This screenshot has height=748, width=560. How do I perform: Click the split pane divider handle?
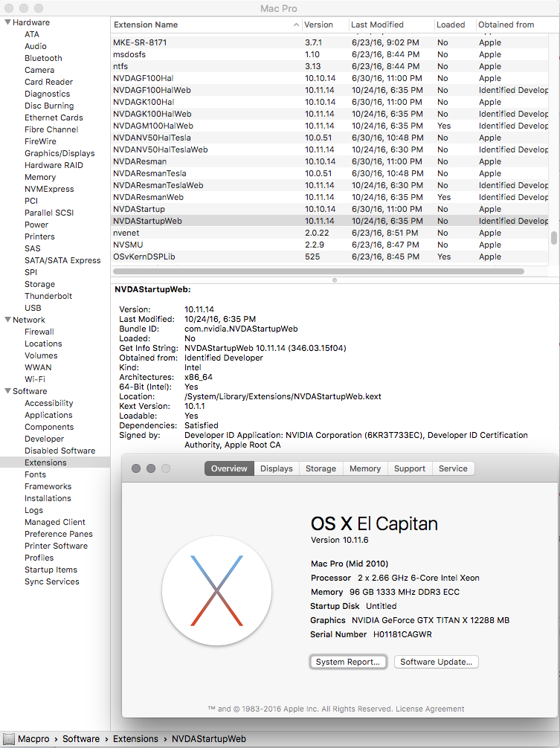click(x=335, y=280)
